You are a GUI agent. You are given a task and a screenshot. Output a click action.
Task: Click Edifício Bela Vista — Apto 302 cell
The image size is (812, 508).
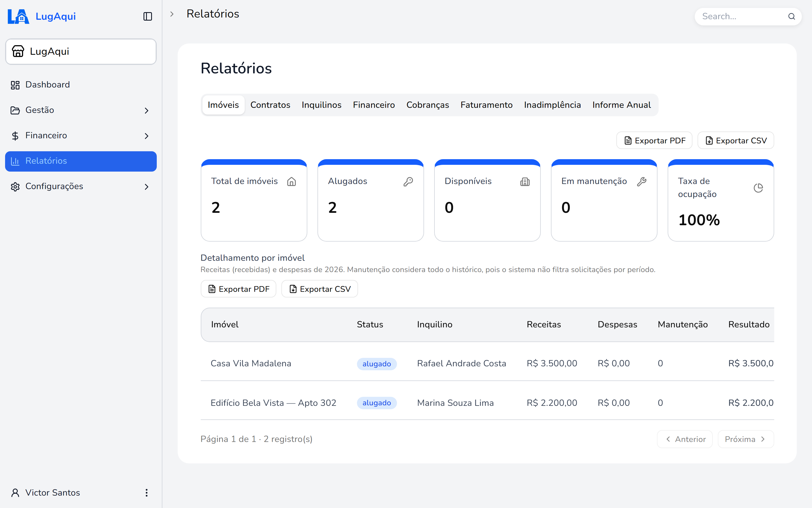tap(273, 403)
